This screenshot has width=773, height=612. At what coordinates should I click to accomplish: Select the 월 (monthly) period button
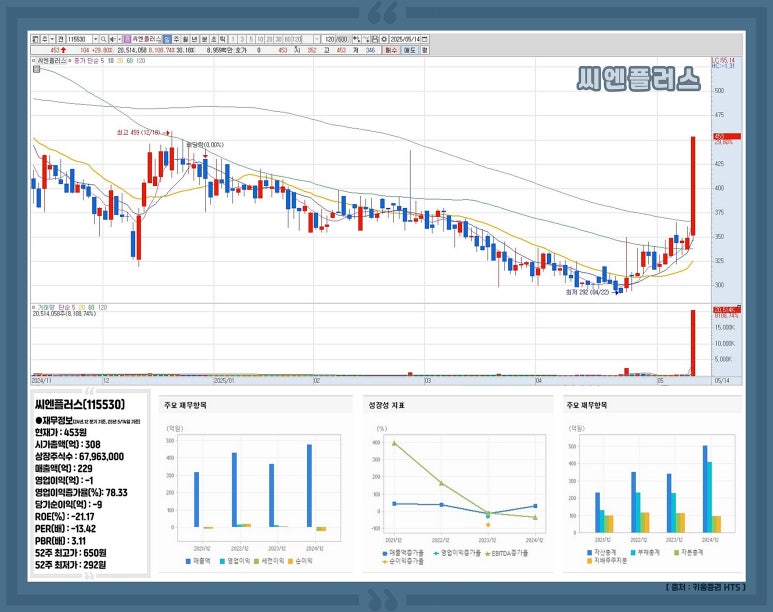click(185, 39)
